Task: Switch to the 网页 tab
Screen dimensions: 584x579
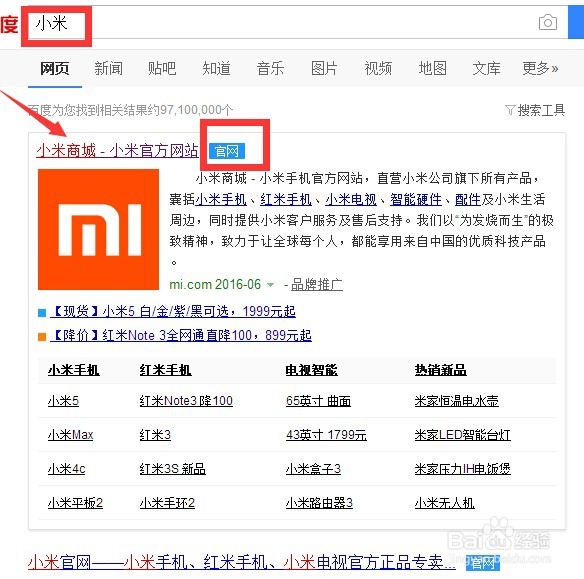Action: pos(55,69)
